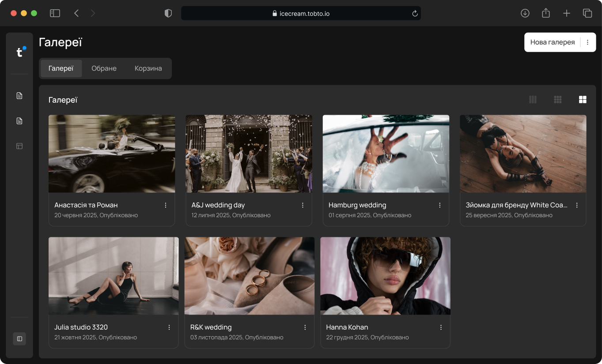The width and height of the screenshot is (602, 364).
Task: Open options menu for Hamburg wedding gallery
Action: 440,205
